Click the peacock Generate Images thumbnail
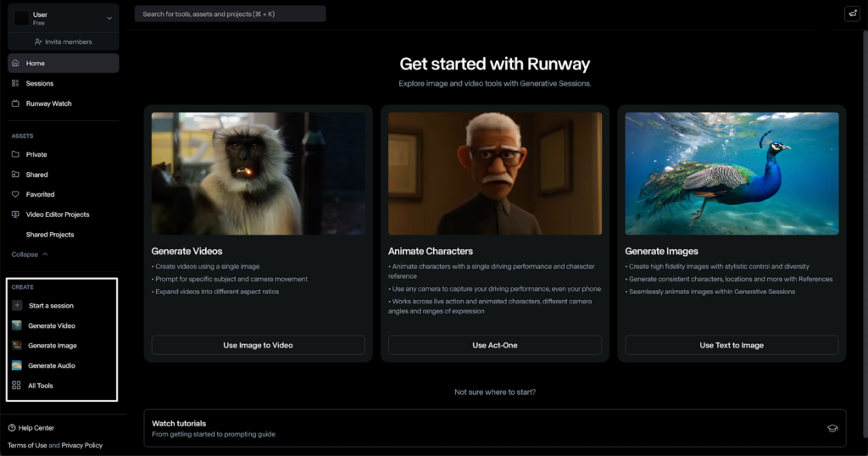The width and height of the screenshot is (868, 456). (x=732, y=174)
